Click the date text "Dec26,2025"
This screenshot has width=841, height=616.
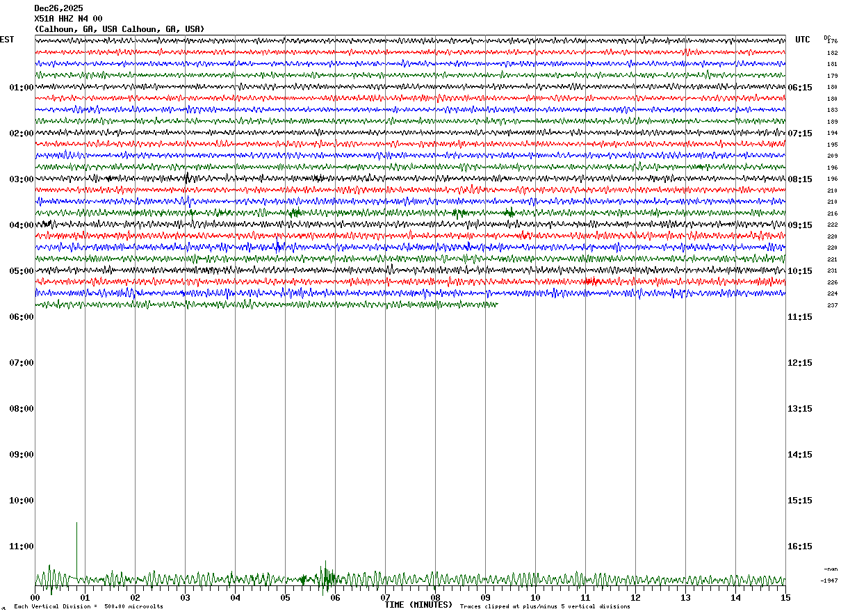coord(58,8)
